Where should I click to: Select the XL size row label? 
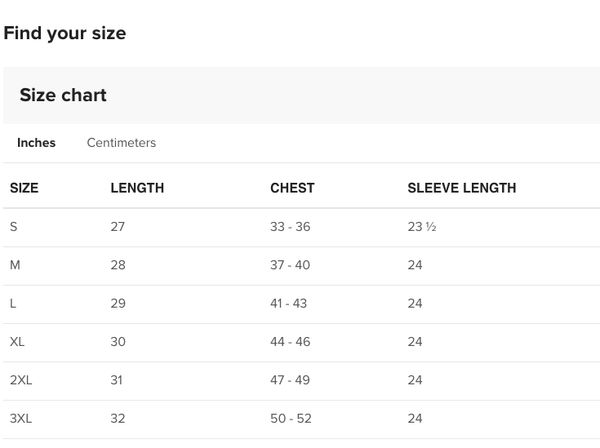17,342
